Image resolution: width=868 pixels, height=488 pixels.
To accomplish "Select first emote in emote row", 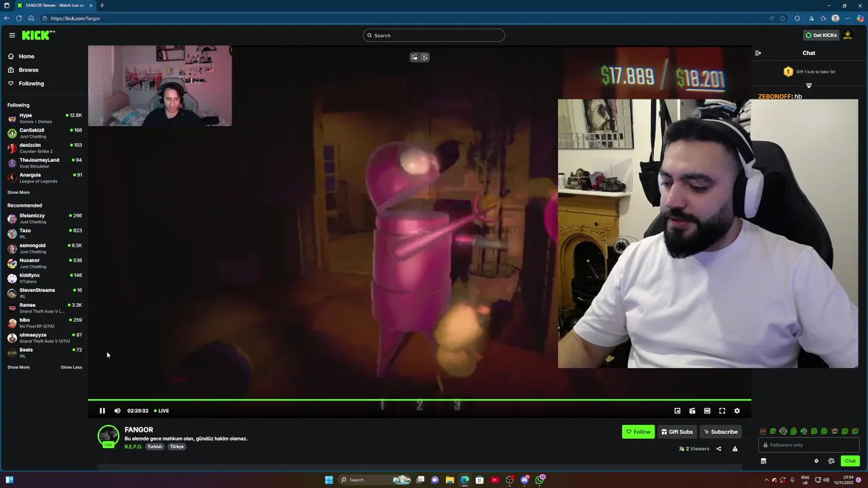I will click(763, 431).
